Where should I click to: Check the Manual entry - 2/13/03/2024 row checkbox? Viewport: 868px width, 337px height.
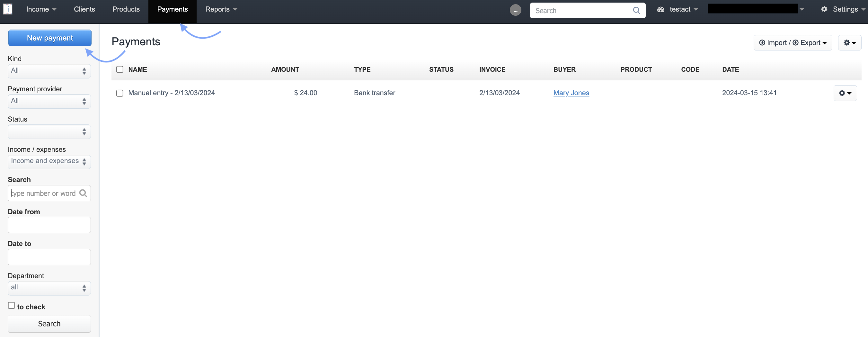(x=120, y=93)
